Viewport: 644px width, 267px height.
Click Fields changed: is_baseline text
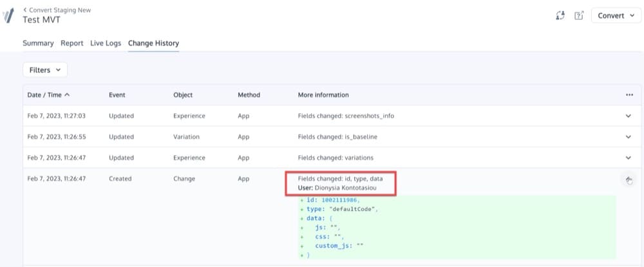click(x=337, y=136)
